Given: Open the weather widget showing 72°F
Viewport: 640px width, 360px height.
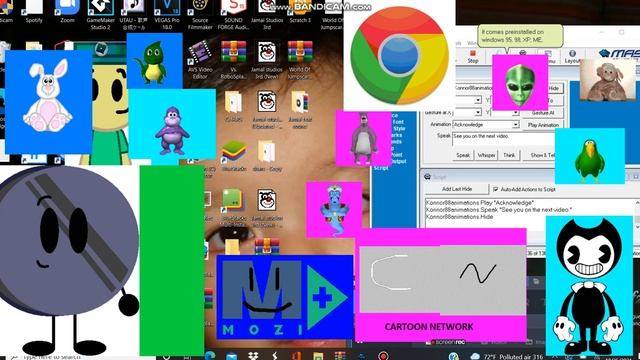Looking at the screenshot, I should pyautogui.click(x=507, y=356).
